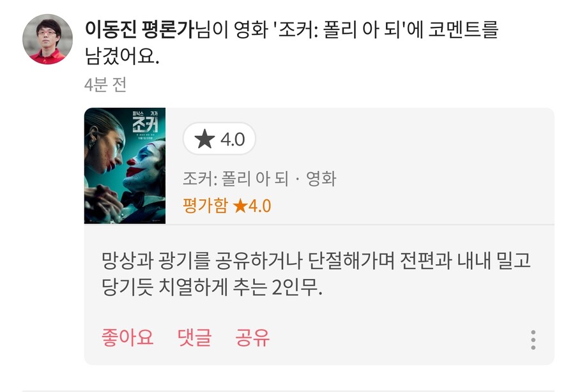Screen dimensions: 575x392
Task: Select the 4.0 rating pill badge number
Action: pos(233,139)
